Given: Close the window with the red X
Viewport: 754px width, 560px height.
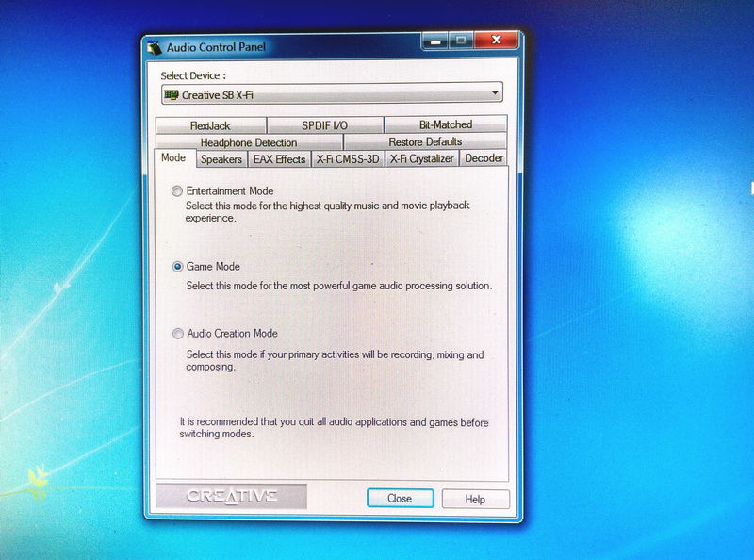Looking at the screenshot, I should [x=497, y=40].
